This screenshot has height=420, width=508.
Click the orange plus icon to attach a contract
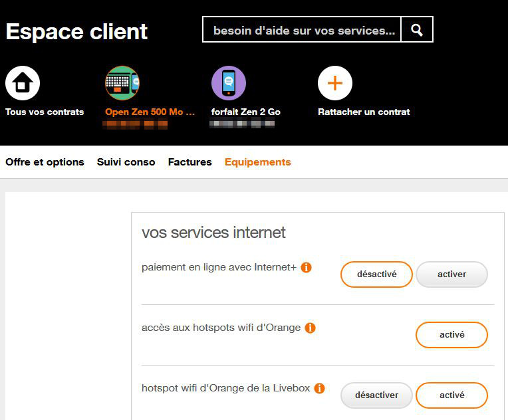click(x=335, y=84)
